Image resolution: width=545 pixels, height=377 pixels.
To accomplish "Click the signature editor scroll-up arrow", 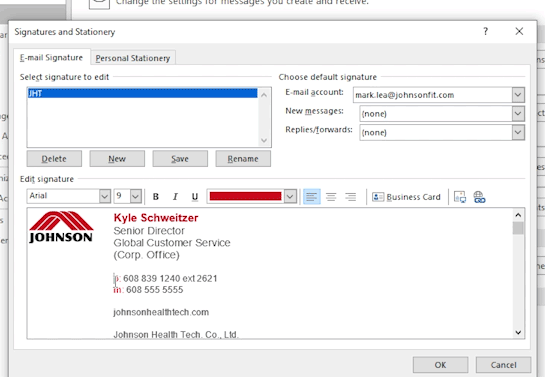I will pos(518,215).
